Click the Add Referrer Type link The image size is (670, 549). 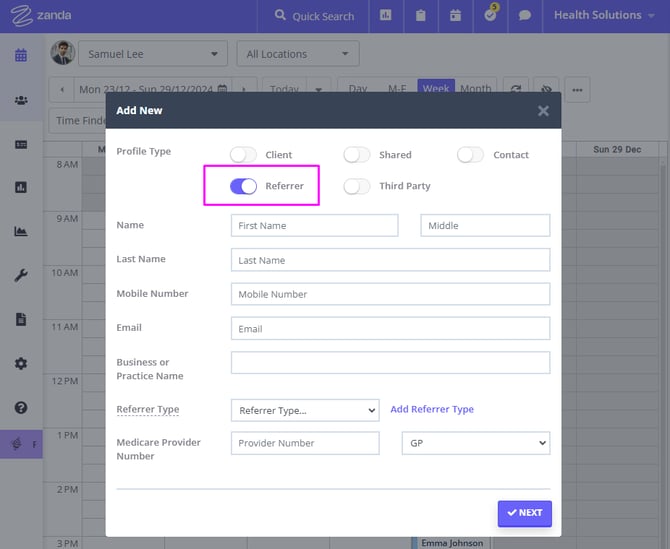pyautogui.click(x=432, y=410)
